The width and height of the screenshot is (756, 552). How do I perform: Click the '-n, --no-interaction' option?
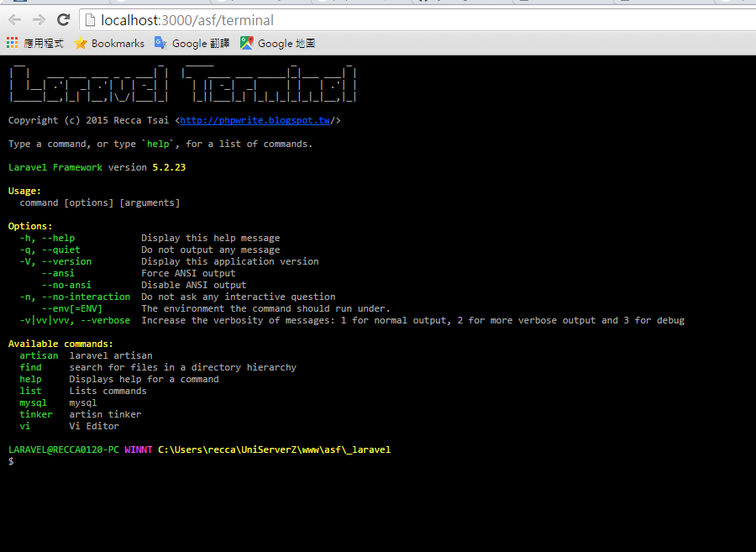(x=75, y=297)
